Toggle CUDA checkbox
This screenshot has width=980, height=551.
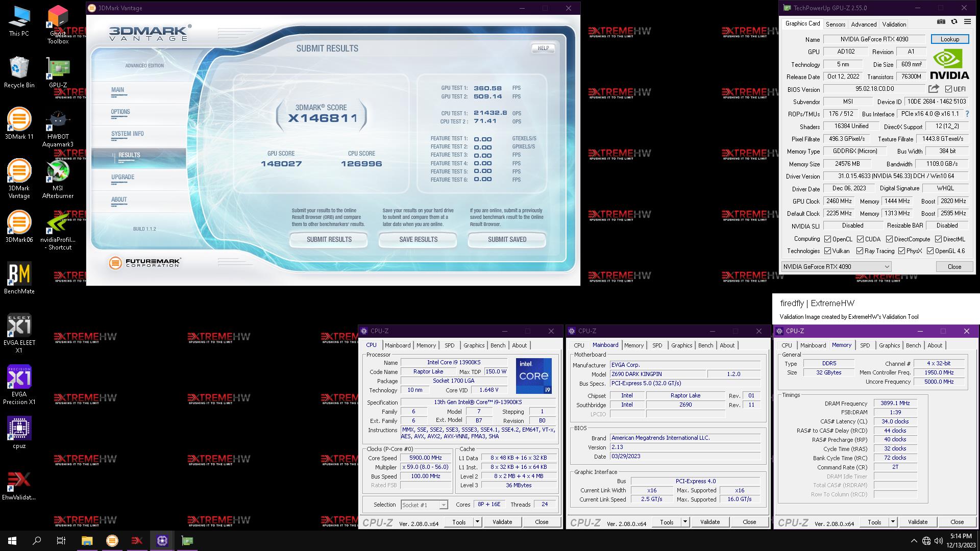pyautogui.click(x=860, y=239)
